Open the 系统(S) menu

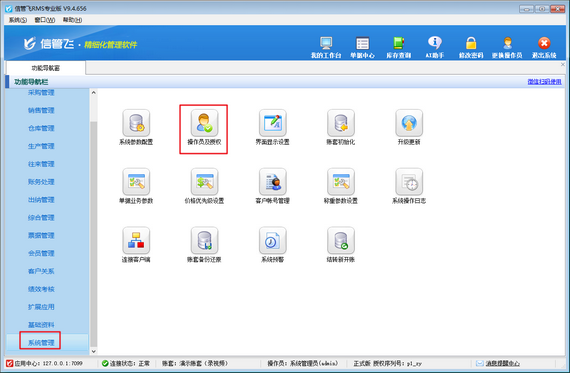click(x=18, y=20)
